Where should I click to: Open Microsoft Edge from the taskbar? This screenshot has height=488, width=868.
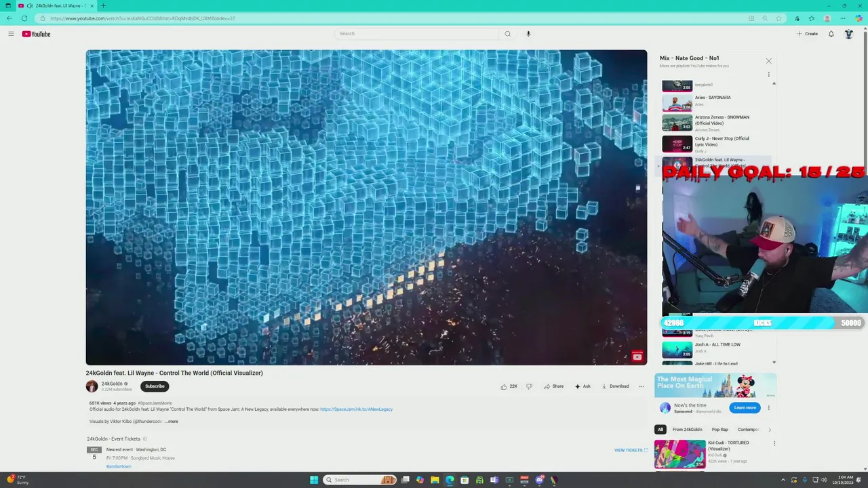coord(450,480)
